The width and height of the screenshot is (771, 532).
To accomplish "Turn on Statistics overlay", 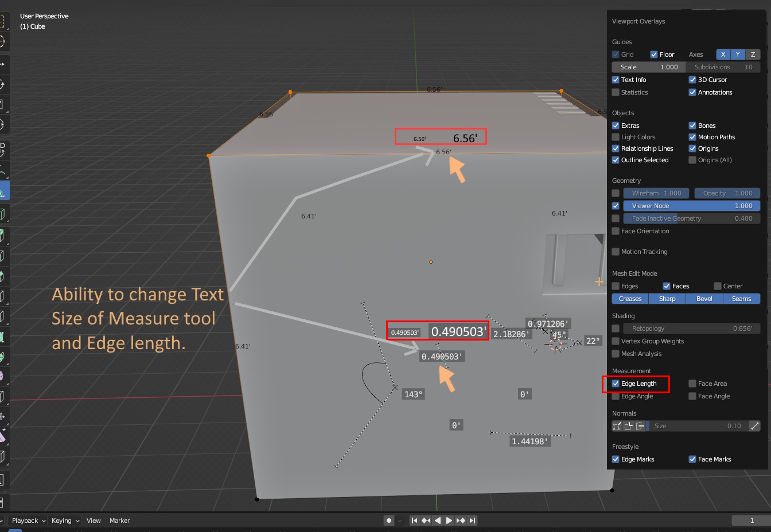I will point(616,92).
